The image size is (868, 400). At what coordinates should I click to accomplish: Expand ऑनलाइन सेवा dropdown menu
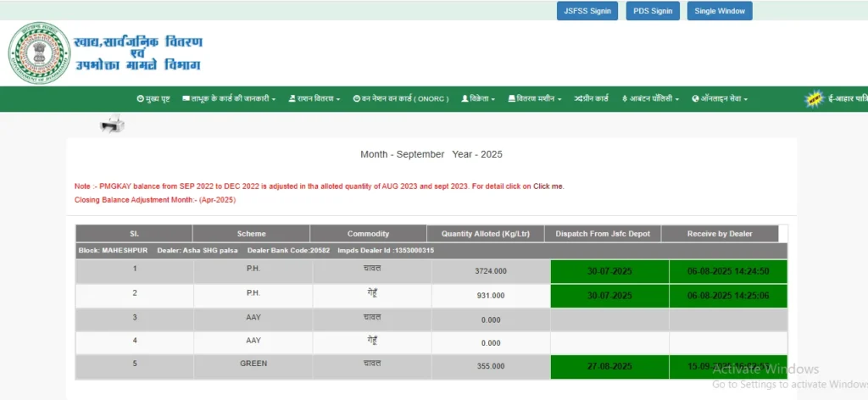tap(720, 99)
